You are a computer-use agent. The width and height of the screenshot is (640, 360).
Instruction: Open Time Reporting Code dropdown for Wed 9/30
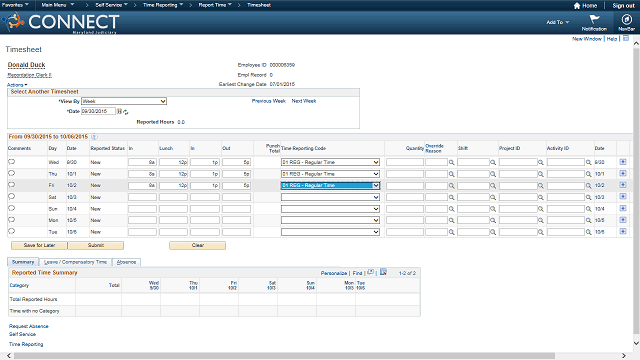(330, 162)
